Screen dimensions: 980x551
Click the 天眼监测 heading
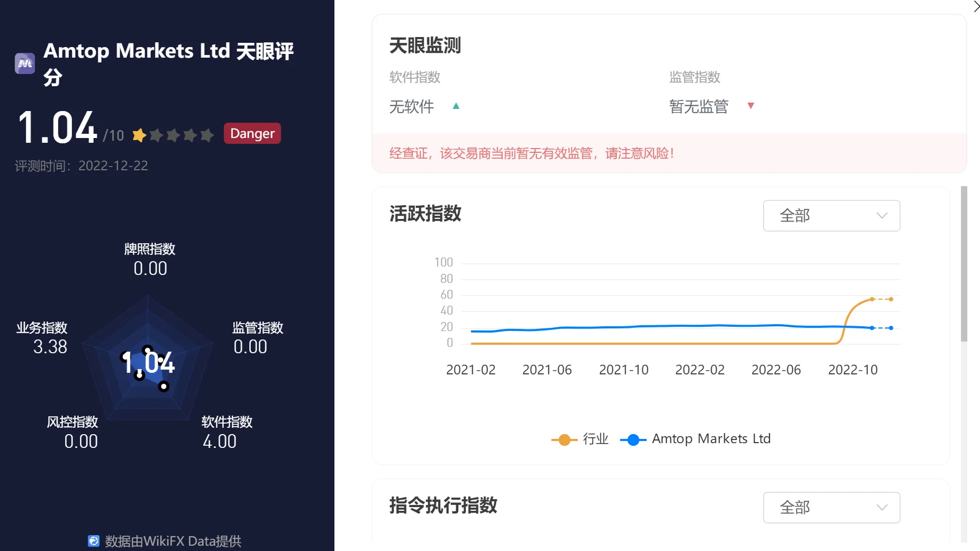point(425,45)
